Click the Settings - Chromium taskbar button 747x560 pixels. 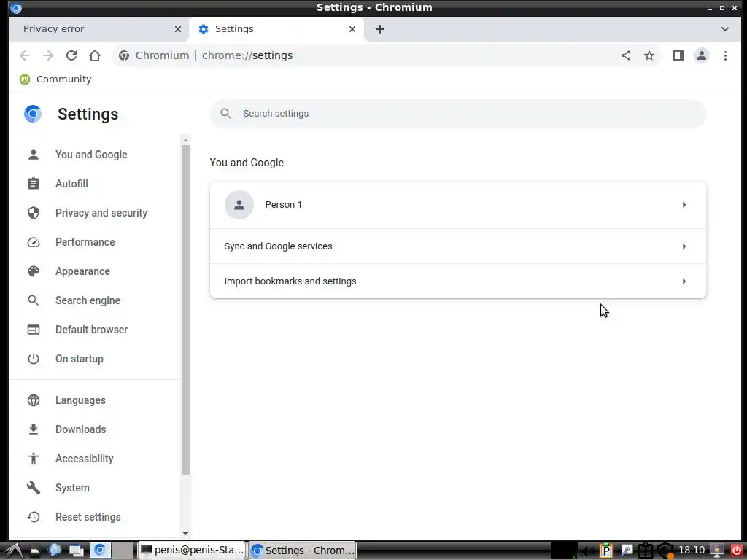coord(303,550)
